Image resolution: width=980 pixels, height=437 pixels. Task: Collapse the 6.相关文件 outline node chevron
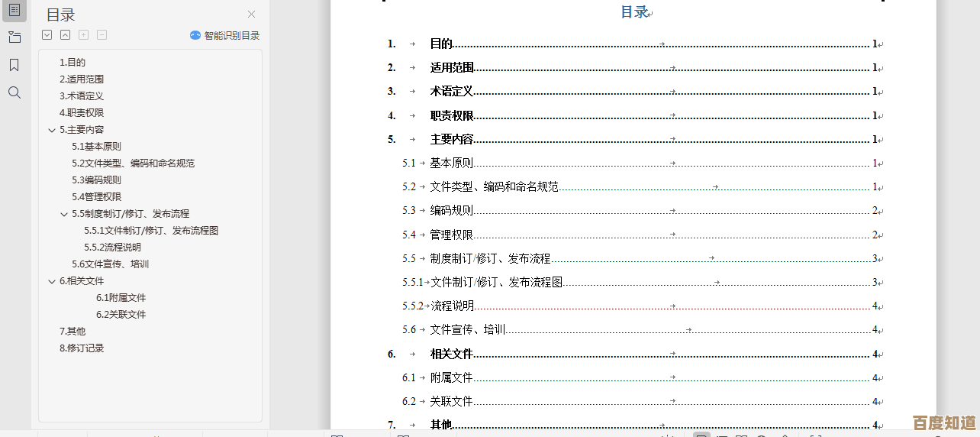click(x=52, y=281)
